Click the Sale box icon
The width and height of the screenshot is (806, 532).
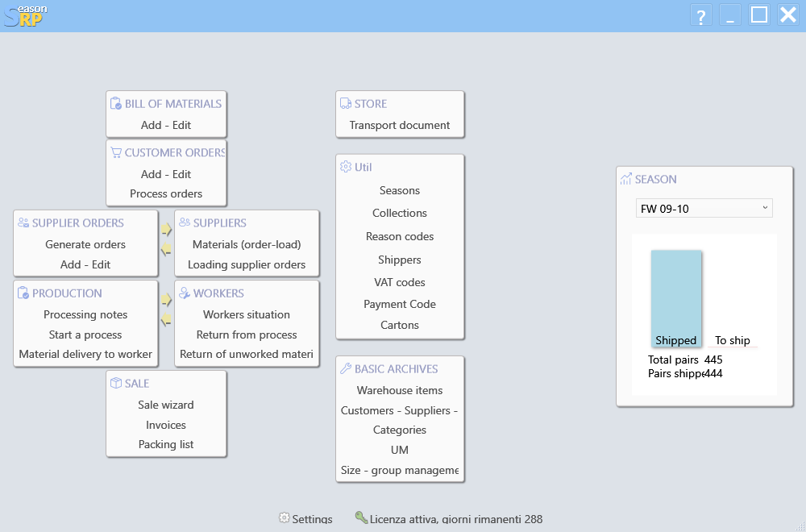[x=116, y=383]
